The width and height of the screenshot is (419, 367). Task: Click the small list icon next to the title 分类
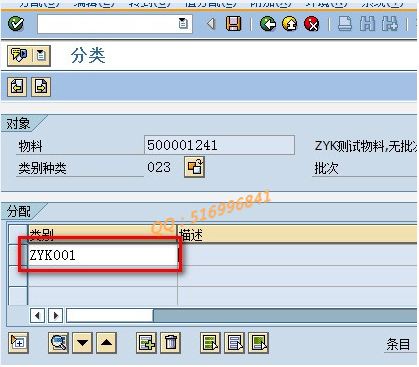41,55
